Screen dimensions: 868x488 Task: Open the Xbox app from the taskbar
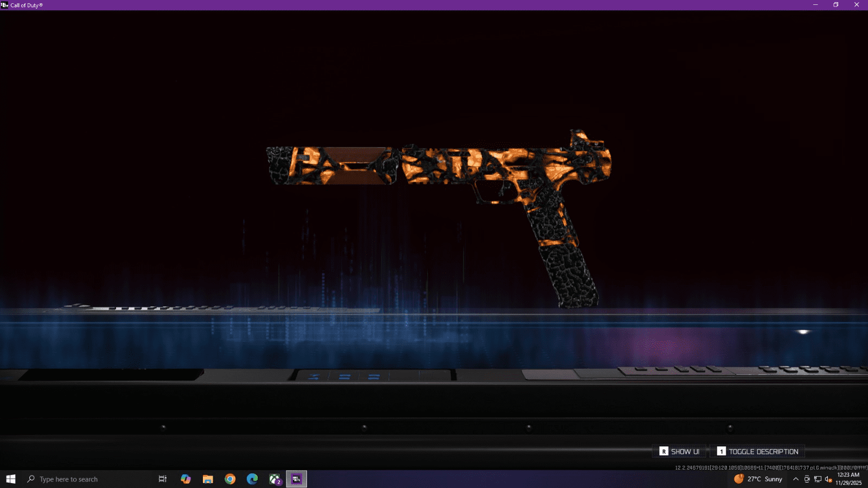[275, 479]
